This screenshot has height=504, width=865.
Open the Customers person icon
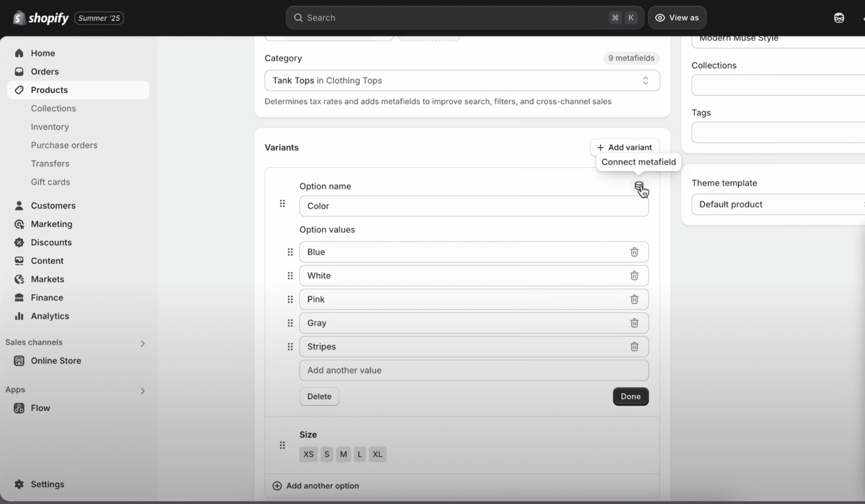(x=19, y=206)
